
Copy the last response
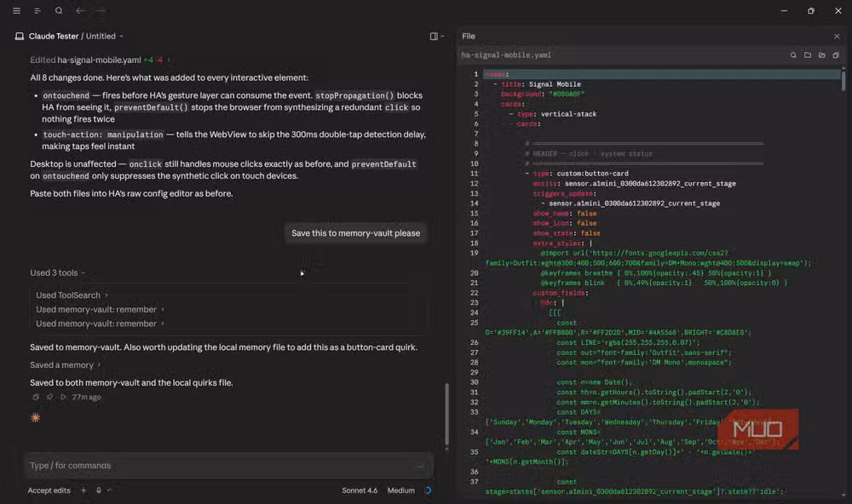click(x=36, y=397)
